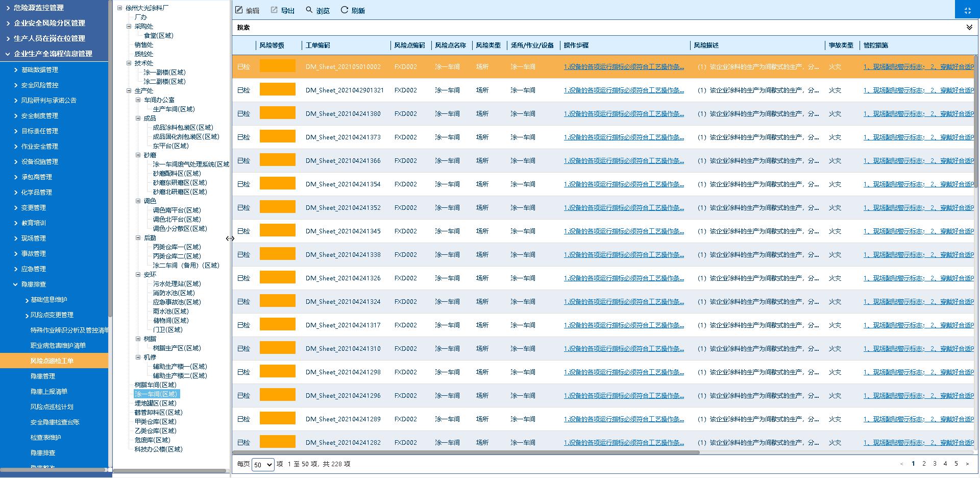Click the 风险等级 column header

point(272,45)
